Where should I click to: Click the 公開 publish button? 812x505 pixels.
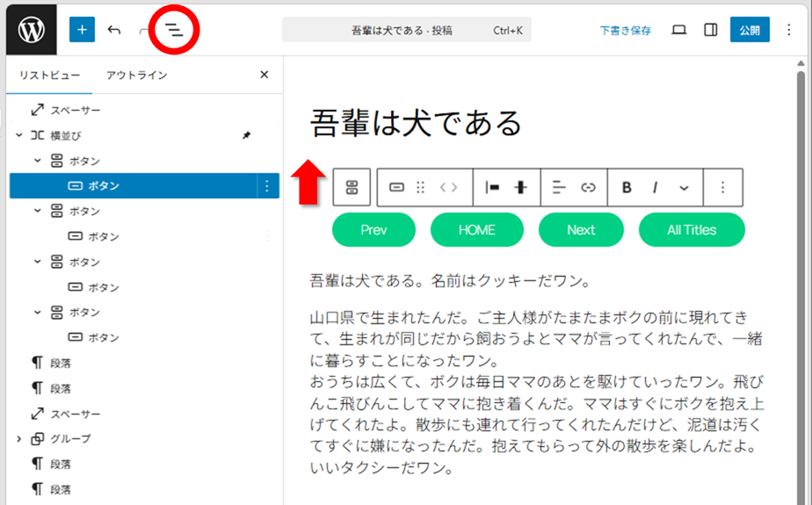[749, 30]
